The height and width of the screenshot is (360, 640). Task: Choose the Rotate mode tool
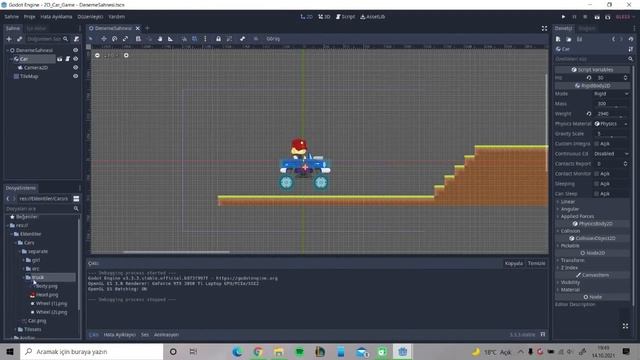click(115, 39)
